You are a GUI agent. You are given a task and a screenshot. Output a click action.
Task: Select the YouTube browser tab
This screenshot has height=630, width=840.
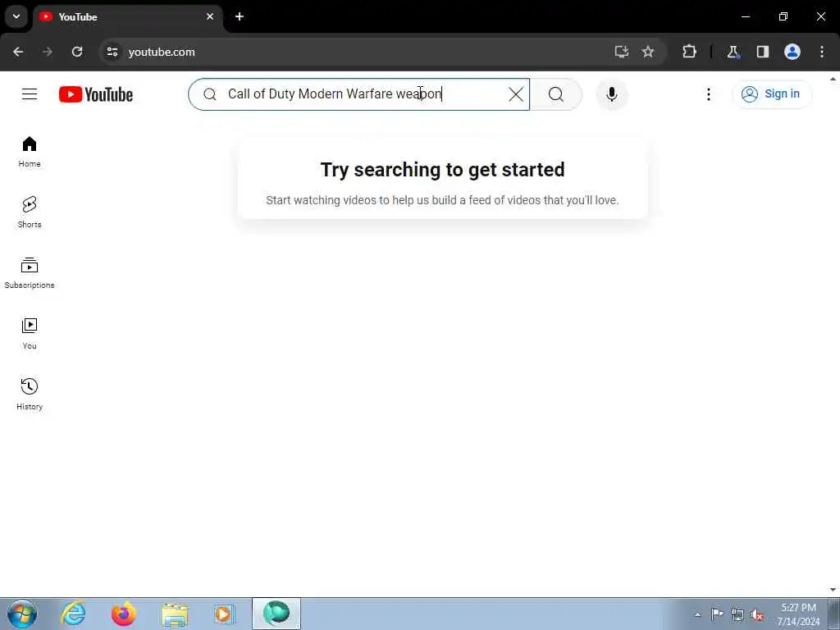point(129,16)
